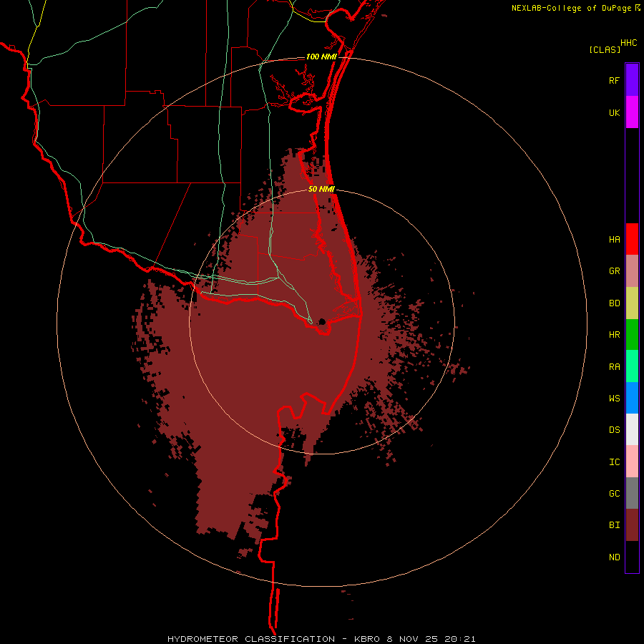This screenshot has height=644, width=644.
Task: Click the GC gray legend swatch
Action: tap(632, 493)
